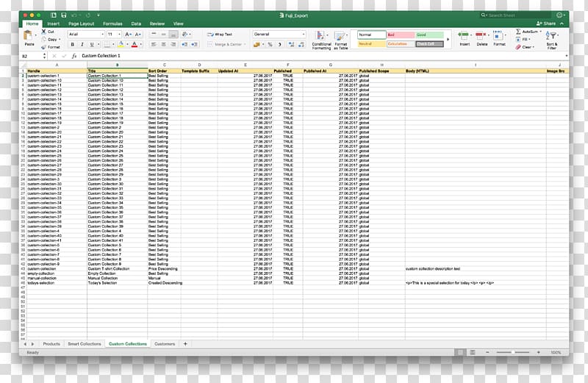Screen dimensions: 588x383
Task: Expand the cell styles gallery arrow
Action: (x=448, y=39)
